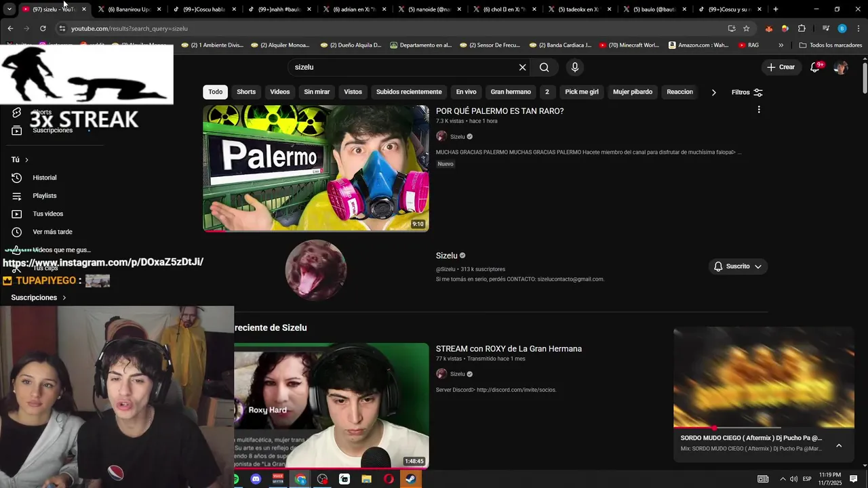Select the En vivo filter chip
This screenshot has height=488, width=868.
point(466,92)
